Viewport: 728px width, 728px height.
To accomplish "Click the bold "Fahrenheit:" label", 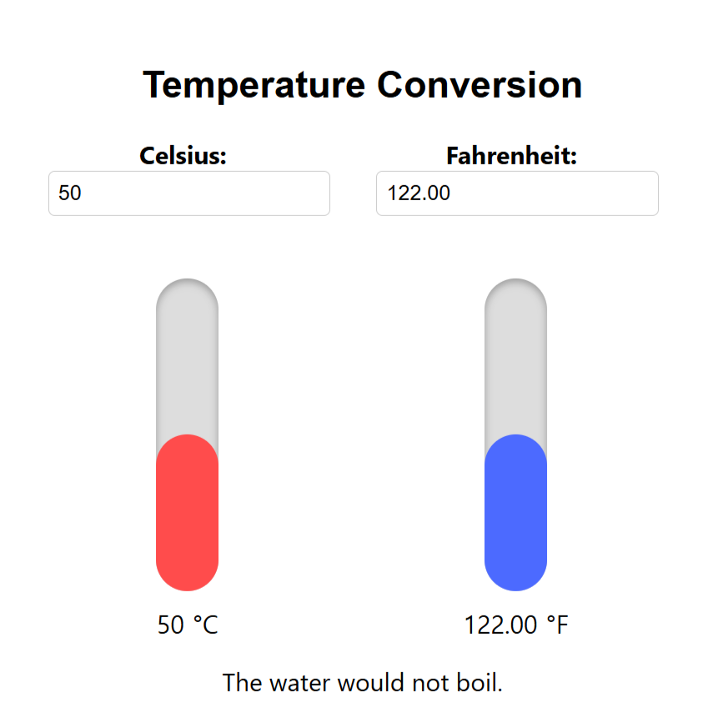I will (512, 156).
